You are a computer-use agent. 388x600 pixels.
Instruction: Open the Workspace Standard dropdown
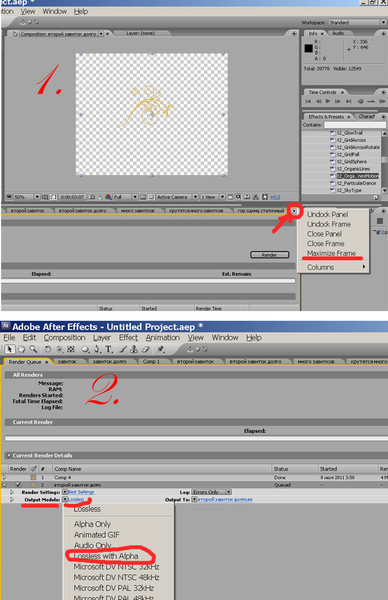357,22
